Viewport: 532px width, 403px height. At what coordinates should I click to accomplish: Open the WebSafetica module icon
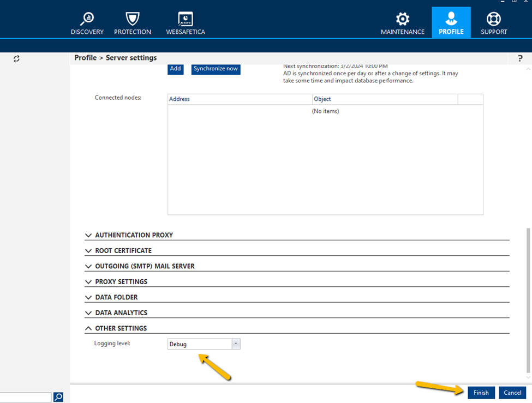[186, 19]
